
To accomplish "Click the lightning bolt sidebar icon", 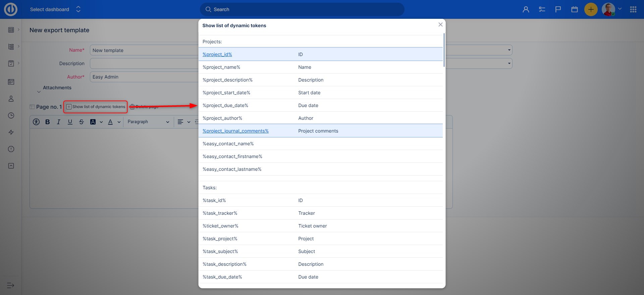I will click(x=11, y=132).
